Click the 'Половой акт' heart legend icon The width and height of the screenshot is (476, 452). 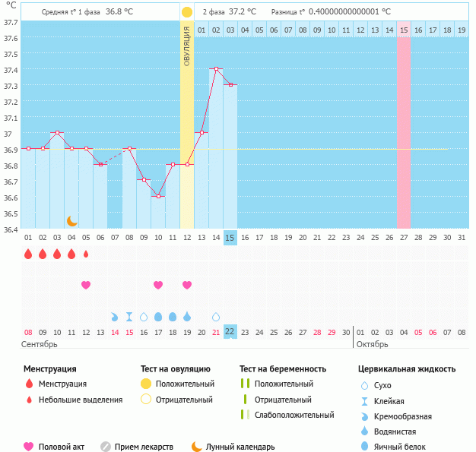tap(29, 447)
